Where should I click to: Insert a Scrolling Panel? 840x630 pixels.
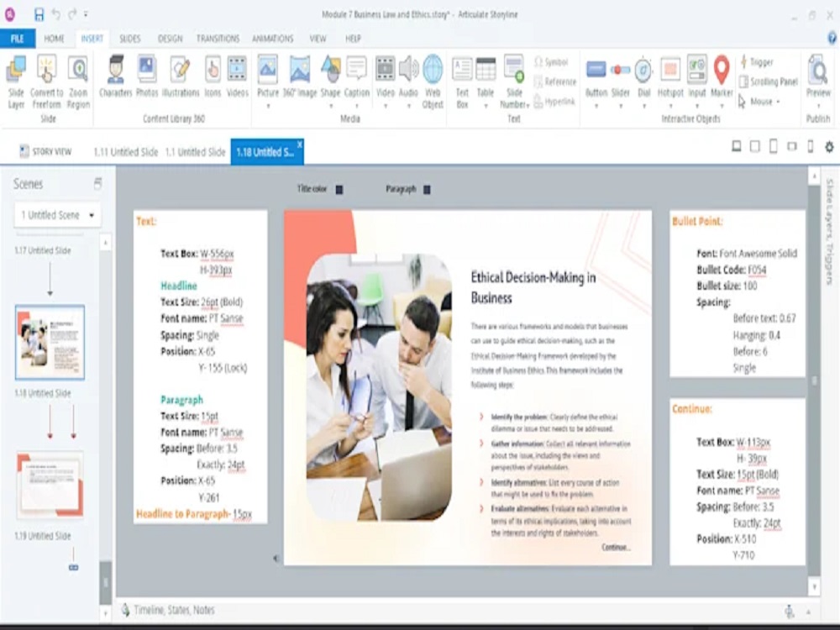click(769, 81)
